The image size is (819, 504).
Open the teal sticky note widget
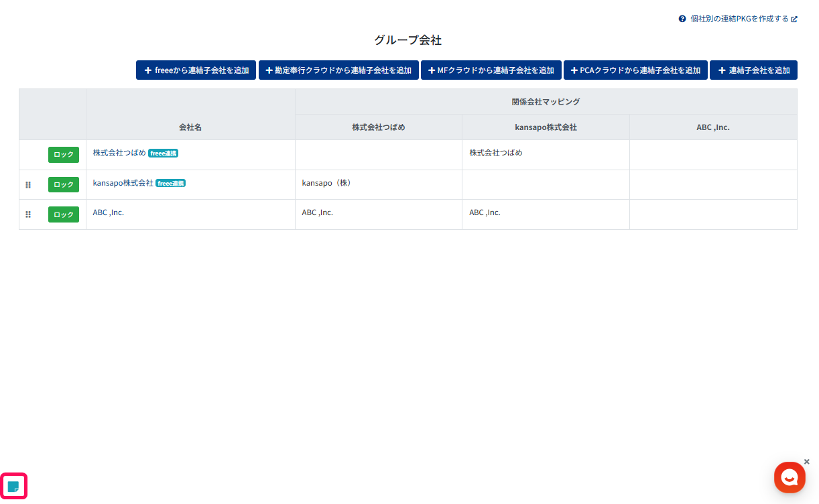[x=13, y=486]
